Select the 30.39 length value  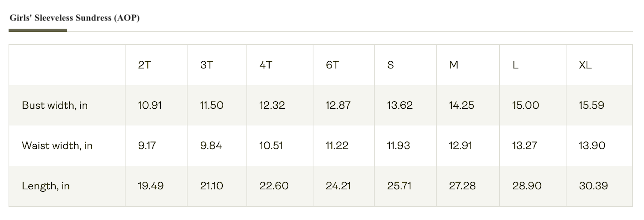coord(593,186)
